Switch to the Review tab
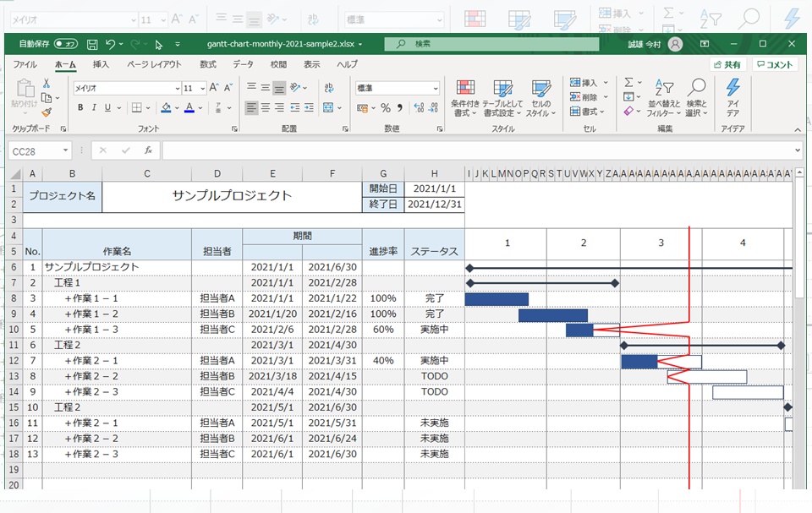This screenshot has height=513, width=812. point(278,65)
